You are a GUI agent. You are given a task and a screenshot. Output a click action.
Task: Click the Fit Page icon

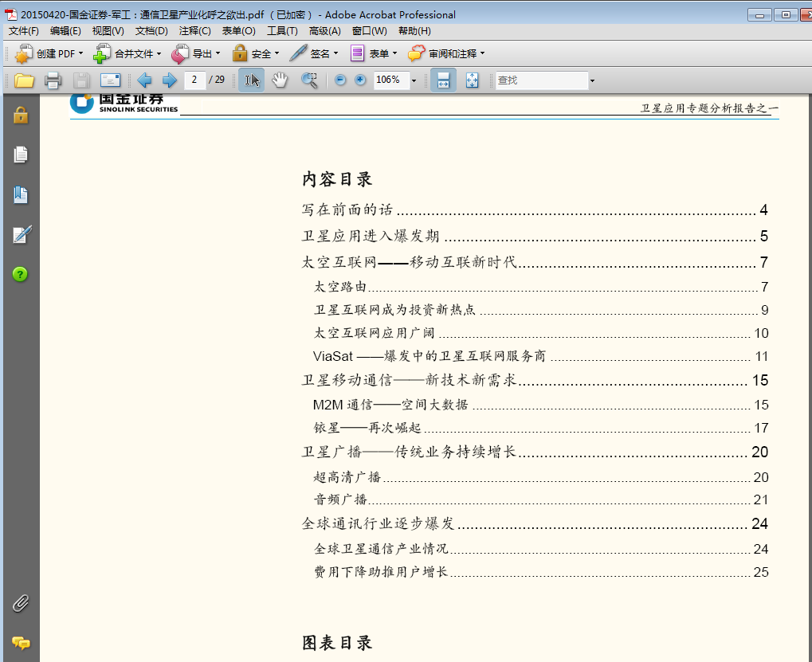click(473, 80)
